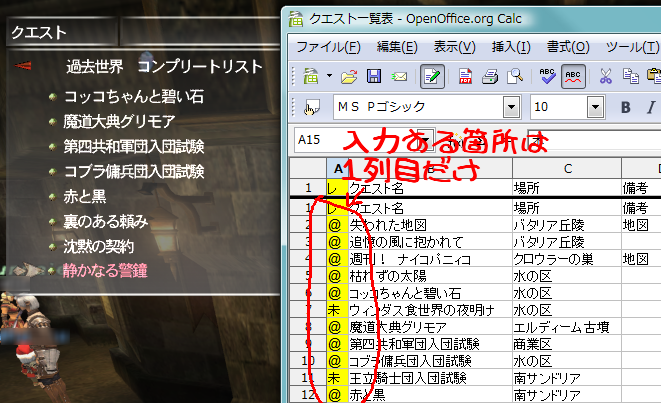Screen dimensions: 661x403
Task: Open the 編集(E) menu
Action: coord(397,47)
